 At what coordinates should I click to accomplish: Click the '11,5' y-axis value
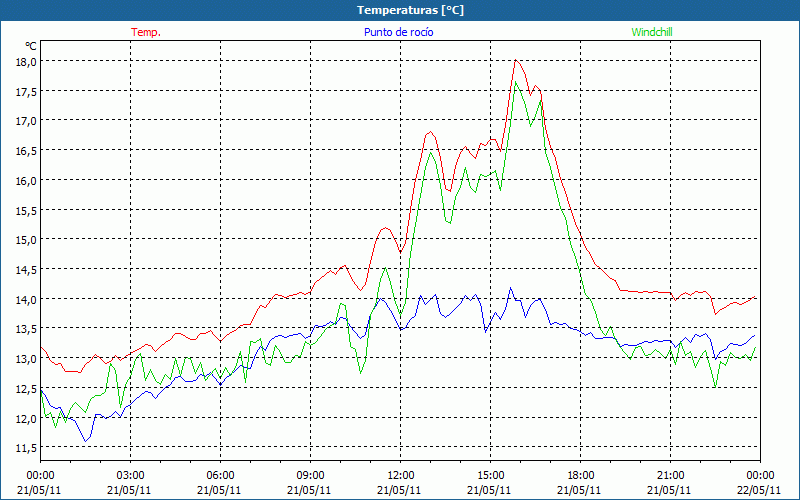(x=27, y=448)
